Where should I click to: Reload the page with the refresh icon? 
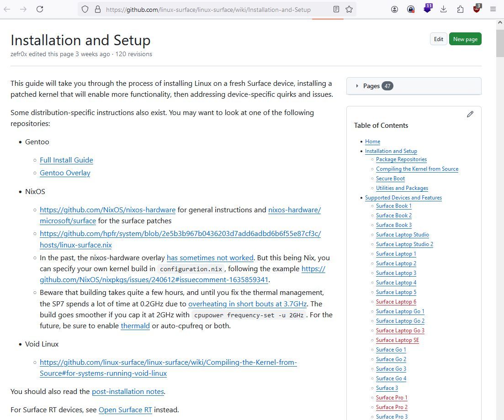tap(40, 9)
